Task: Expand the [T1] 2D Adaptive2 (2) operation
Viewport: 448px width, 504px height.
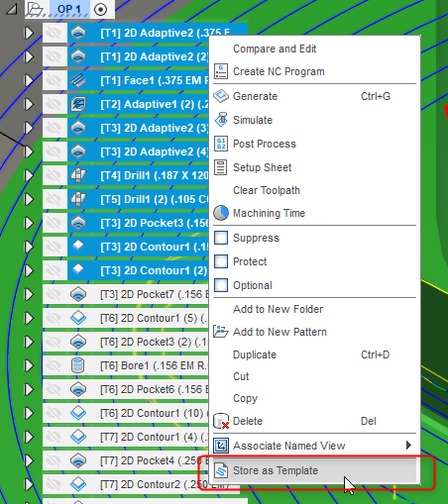Action: 29,56
